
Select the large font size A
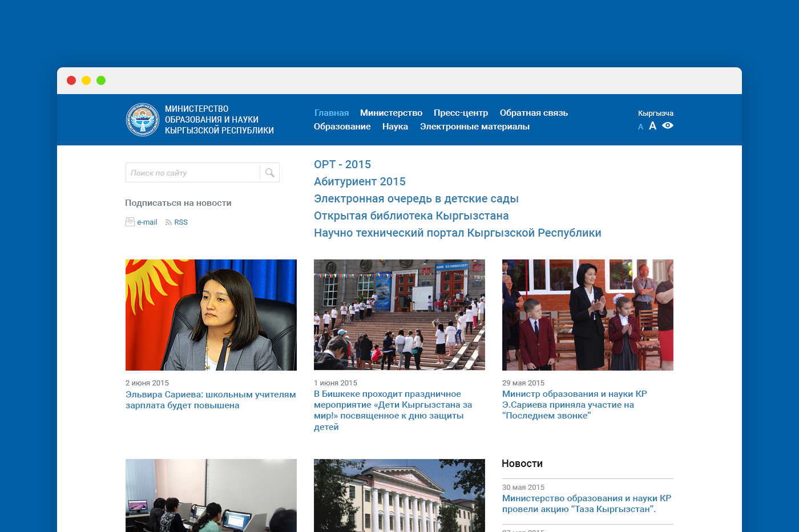(x=652, y=125)
